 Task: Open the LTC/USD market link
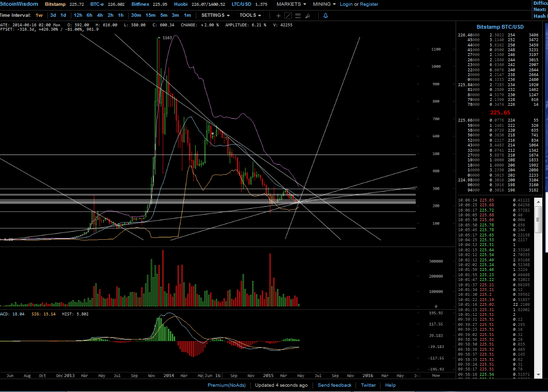click(241, 4)
